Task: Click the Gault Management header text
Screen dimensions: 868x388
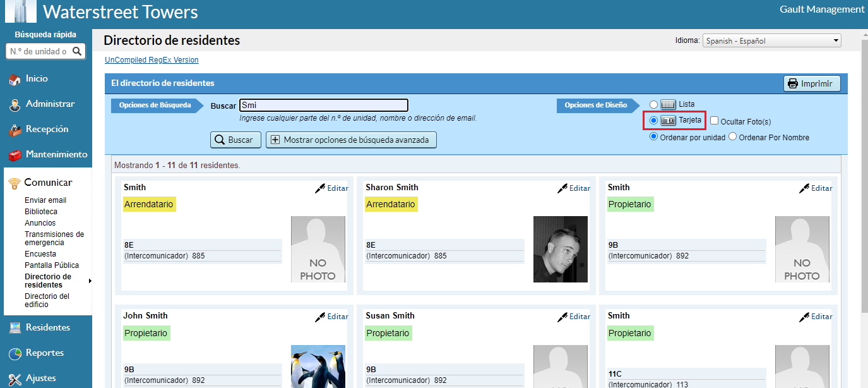Action: coord(822,9)
